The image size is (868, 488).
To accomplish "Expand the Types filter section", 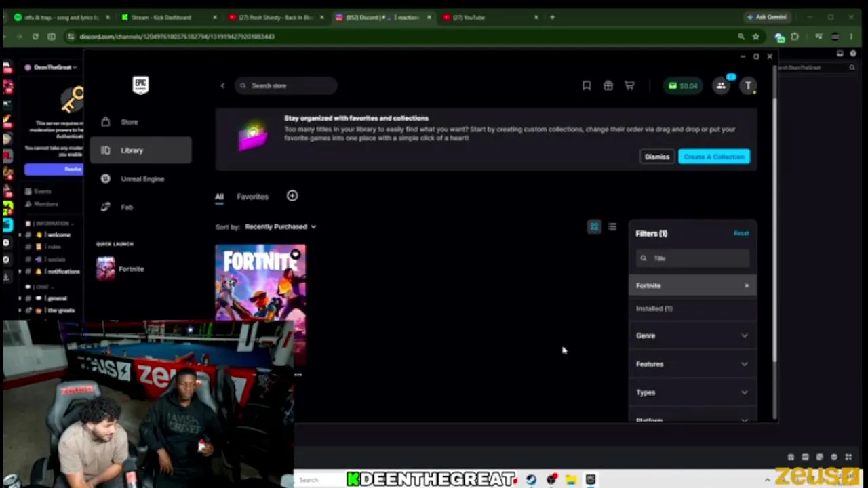I will tap(692, 392).
